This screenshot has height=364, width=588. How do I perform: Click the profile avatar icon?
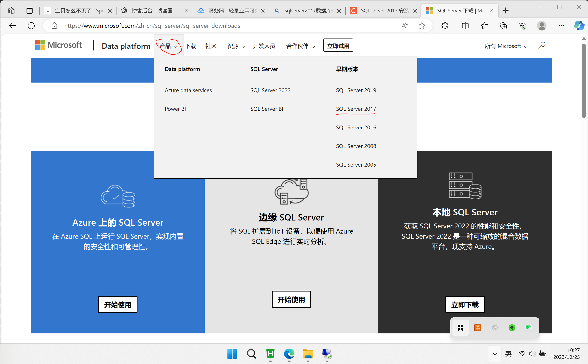[542, 25]
